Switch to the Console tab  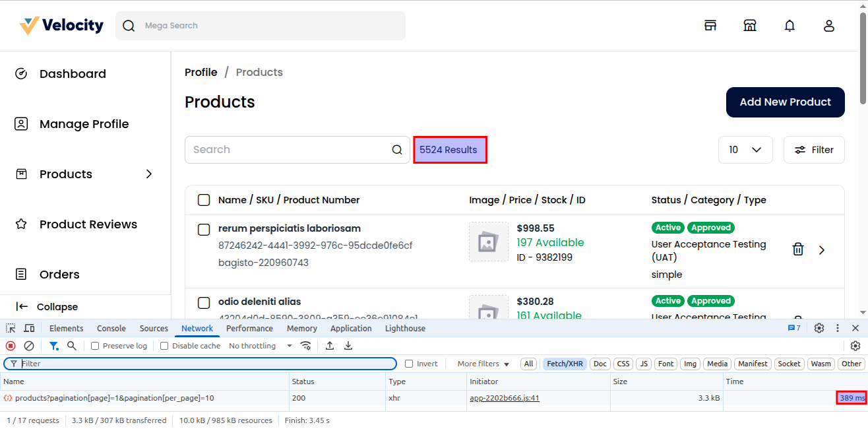[x=111, y=328]
